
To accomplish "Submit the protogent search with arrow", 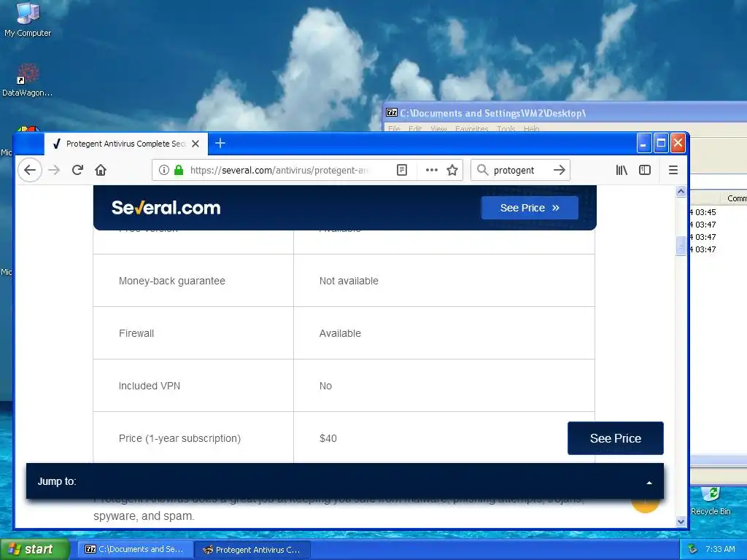I will [x=560, y=170].
